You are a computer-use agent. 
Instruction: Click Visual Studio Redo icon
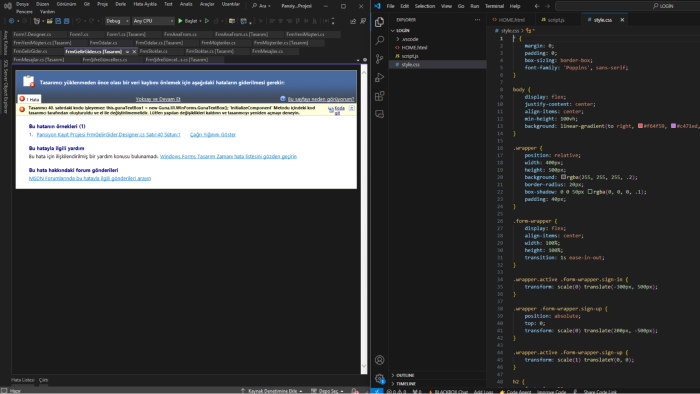pyautogui.click(x=92, y=21)
